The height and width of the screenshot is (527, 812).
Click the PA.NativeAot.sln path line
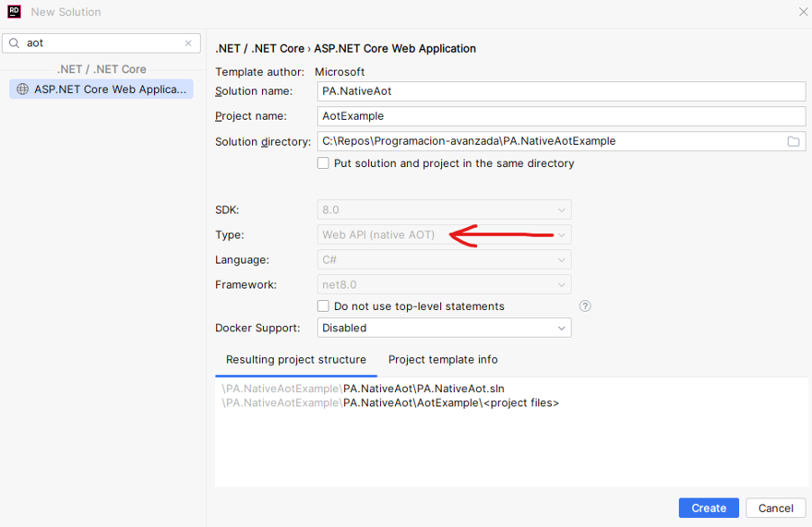(x=363, y=389)
